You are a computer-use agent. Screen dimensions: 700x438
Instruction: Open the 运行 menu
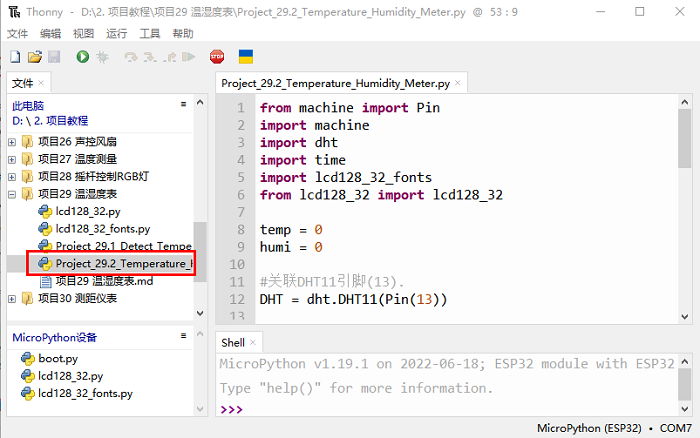116,33
